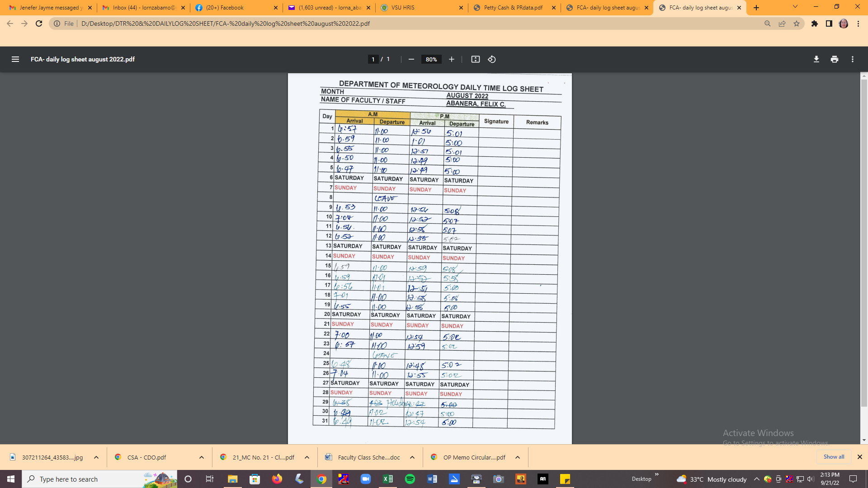Show hidden system tray icons
This screenshot has width=868, height=488.
coord(756,479)
